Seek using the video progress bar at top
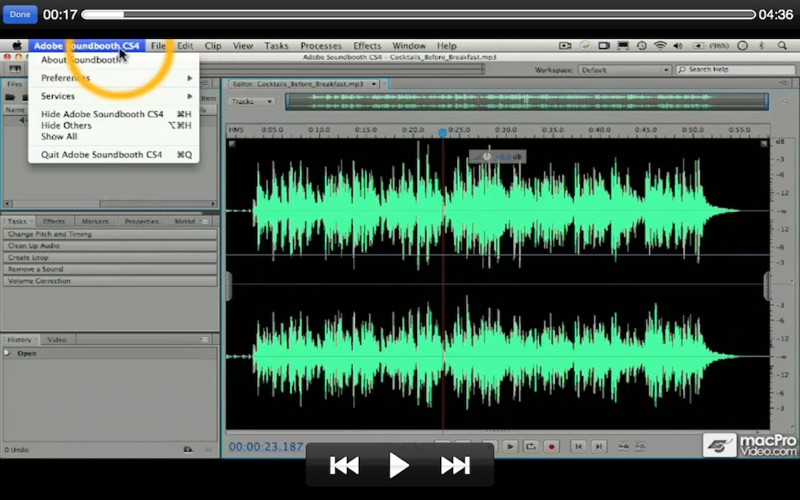 pyautogui.click(x=418, y=14)
